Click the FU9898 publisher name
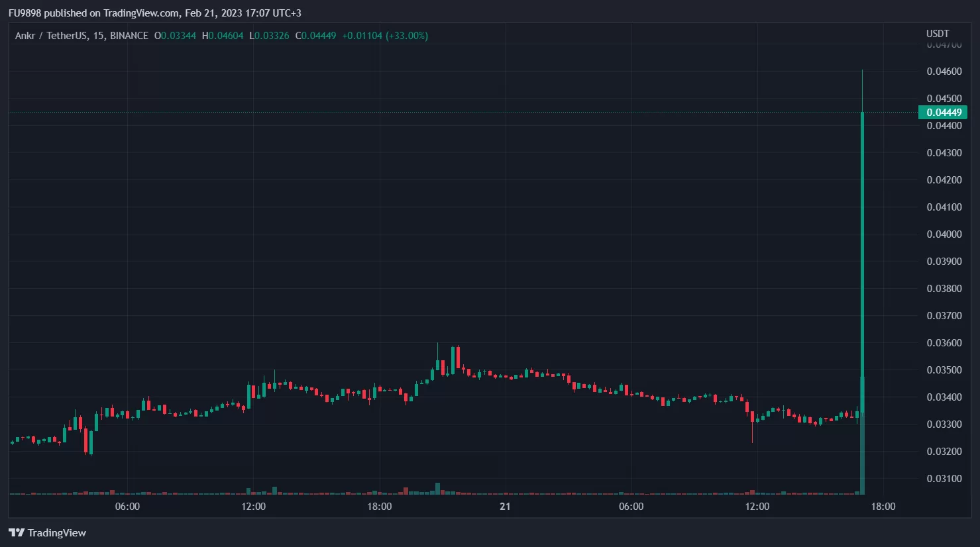The height and width of the screenshot is (547, 980). [x=25, y=13]
